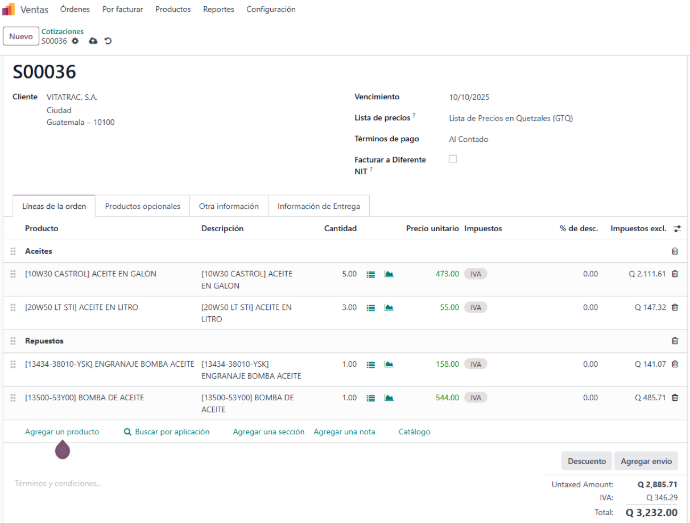Click the discard changes undo icon
The width and height of the screenshot is (690, 523).
pos(108,41)
